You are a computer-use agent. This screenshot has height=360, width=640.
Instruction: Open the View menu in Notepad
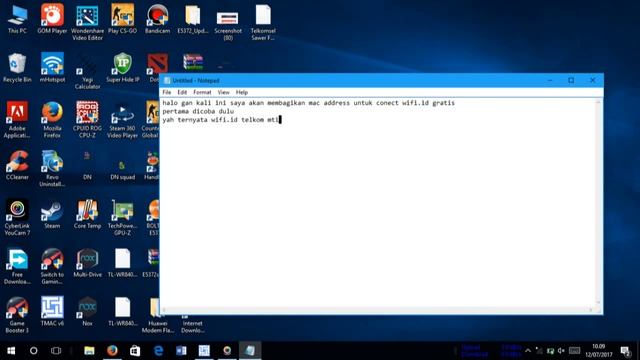point(223,92)
